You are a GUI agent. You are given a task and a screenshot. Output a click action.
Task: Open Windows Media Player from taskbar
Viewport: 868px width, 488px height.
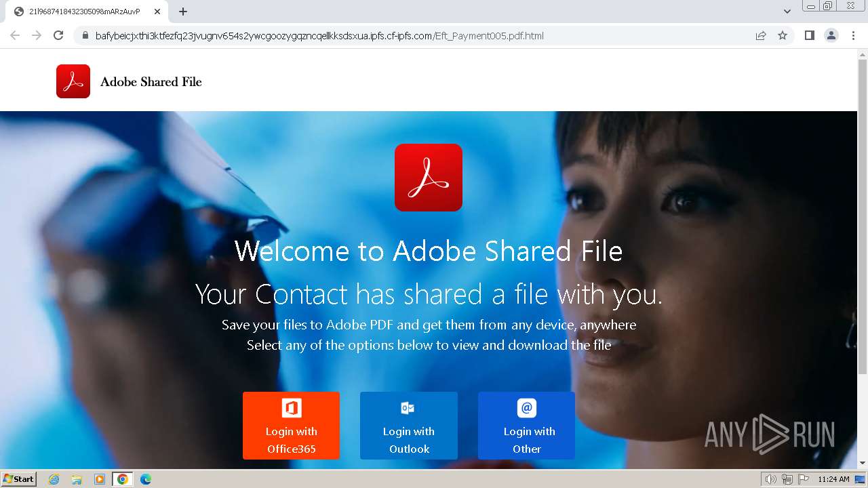tap(100, 479)
